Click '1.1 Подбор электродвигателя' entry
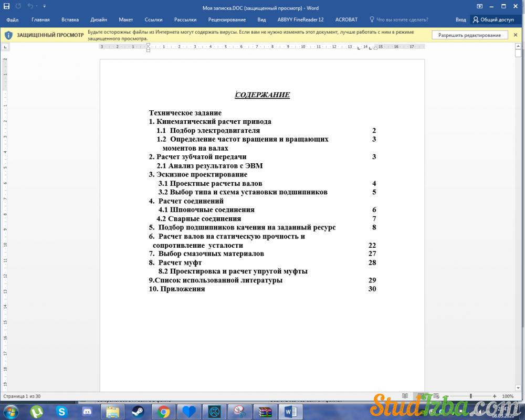 point(208,130)
